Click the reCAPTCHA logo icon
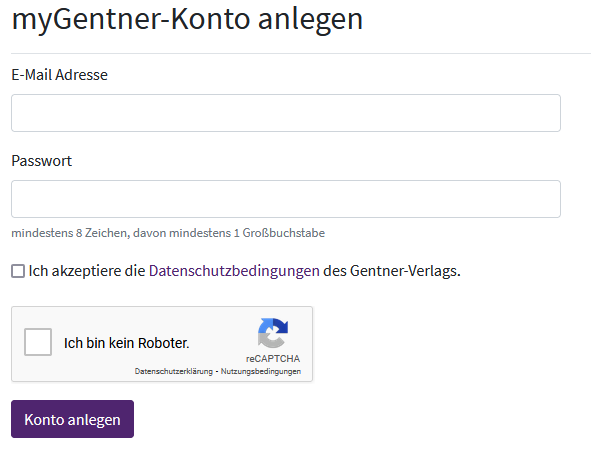This screenshot has width=591, height=464. click(x=273, y=333)
